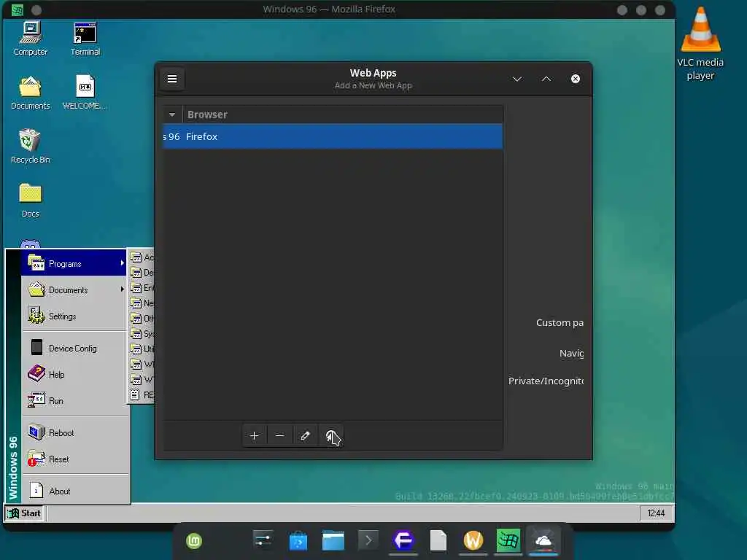
Task: Open the Linux Mint menu in the dock
Action: [x=194, y=541]
